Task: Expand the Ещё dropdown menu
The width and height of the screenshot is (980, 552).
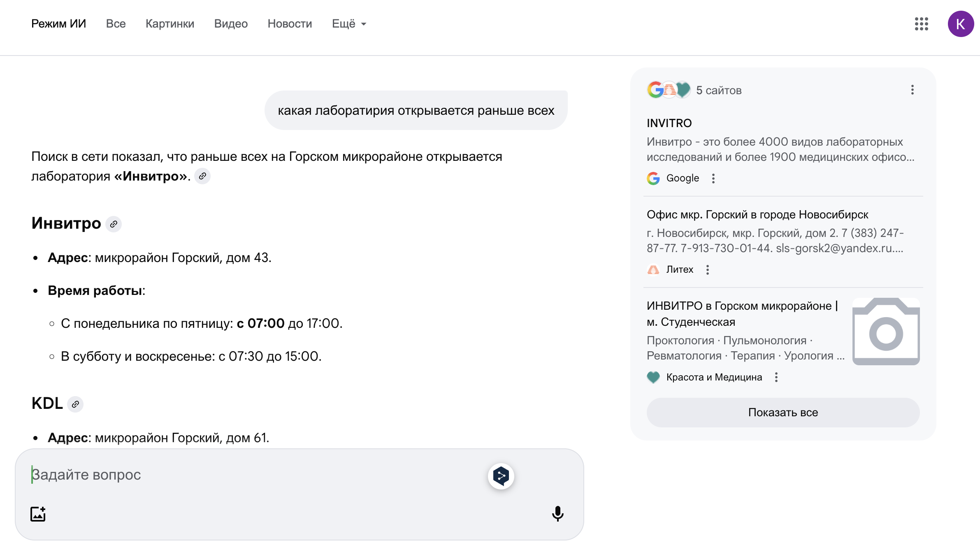Action: [349, 24]
